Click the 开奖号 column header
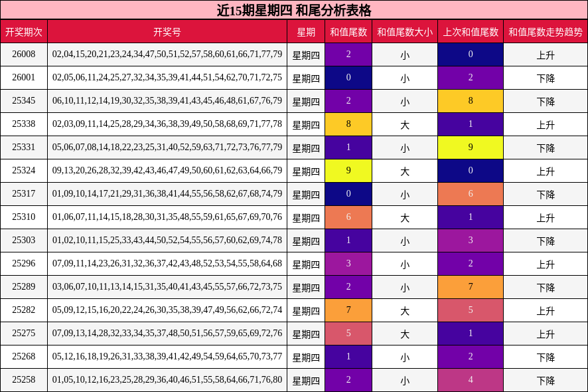Image resolution: width=588 pixels, height=392 pixels. [166, 29]
